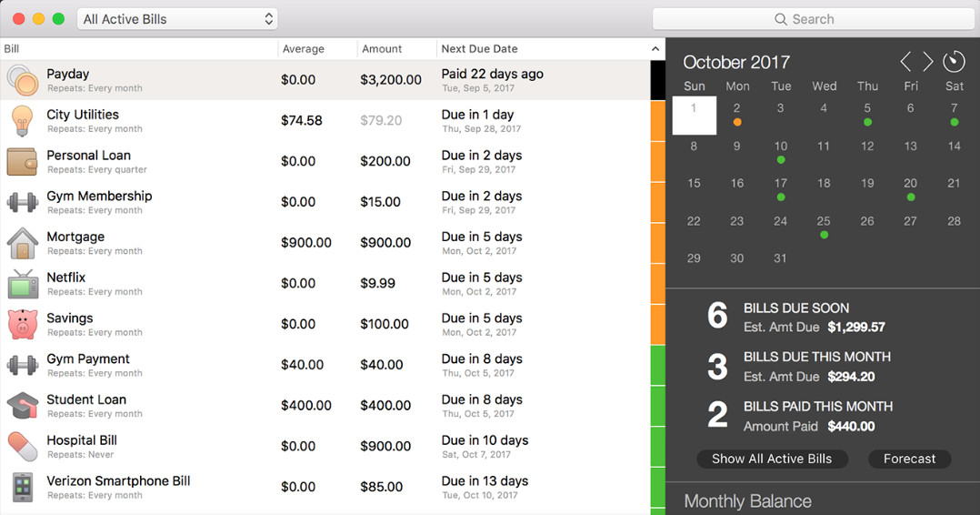Click the Payday black status bar
Viewport: 980px width, 515px height.
[x=657, y=80]
